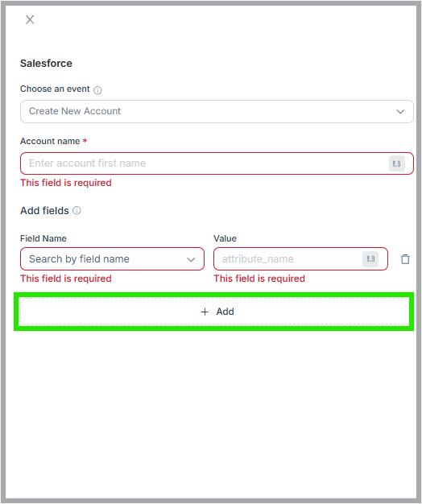Click the Choose an event label
This screenshot has width=422, height=504.
(55, 89)
